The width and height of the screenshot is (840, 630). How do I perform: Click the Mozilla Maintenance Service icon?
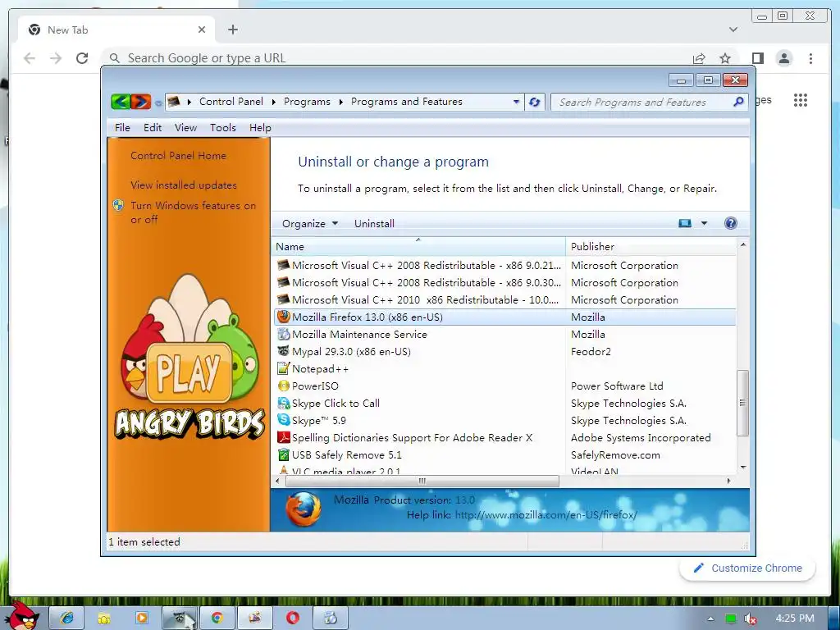click(x=283, y=335)
